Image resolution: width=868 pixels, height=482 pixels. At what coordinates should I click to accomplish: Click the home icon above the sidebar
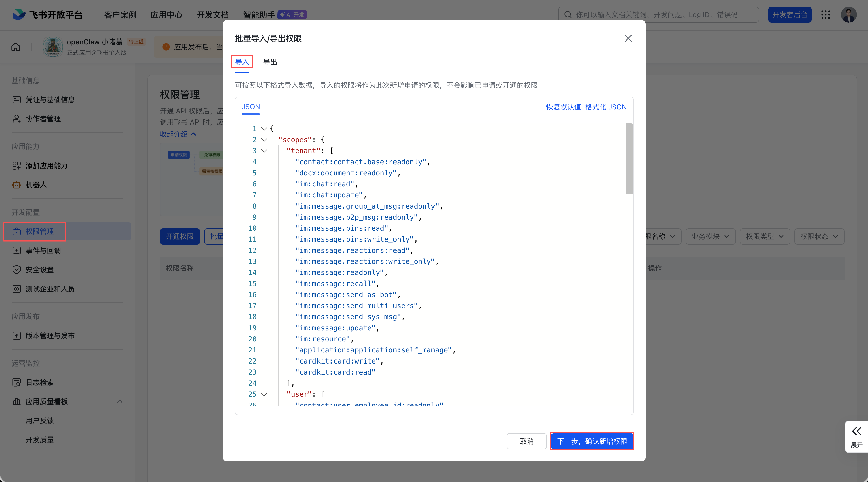coord(15,47)
